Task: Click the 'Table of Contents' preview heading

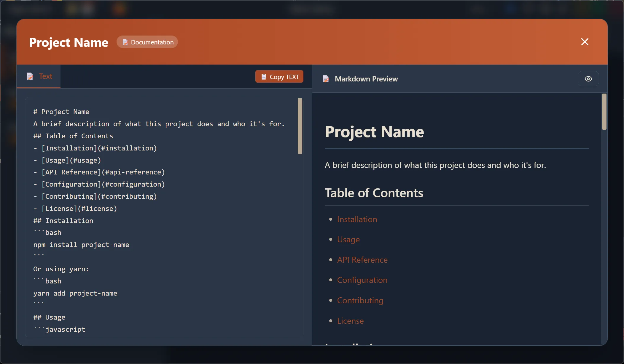Action: [x=374, y=193]
